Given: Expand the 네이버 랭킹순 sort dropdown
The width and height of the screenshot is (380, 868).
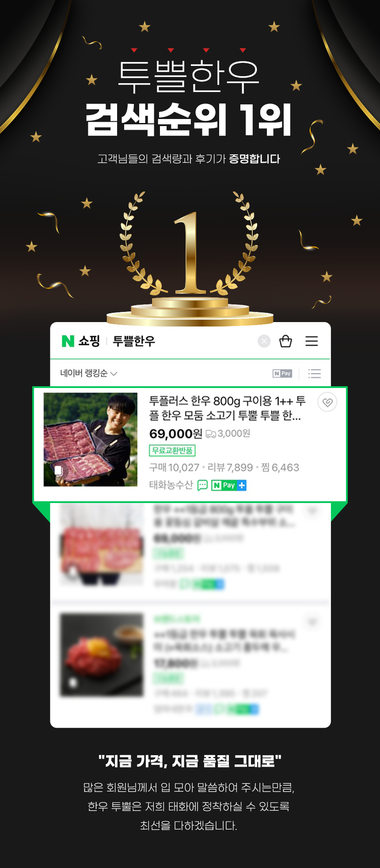Looking at the screenshot, I should 88,373.
